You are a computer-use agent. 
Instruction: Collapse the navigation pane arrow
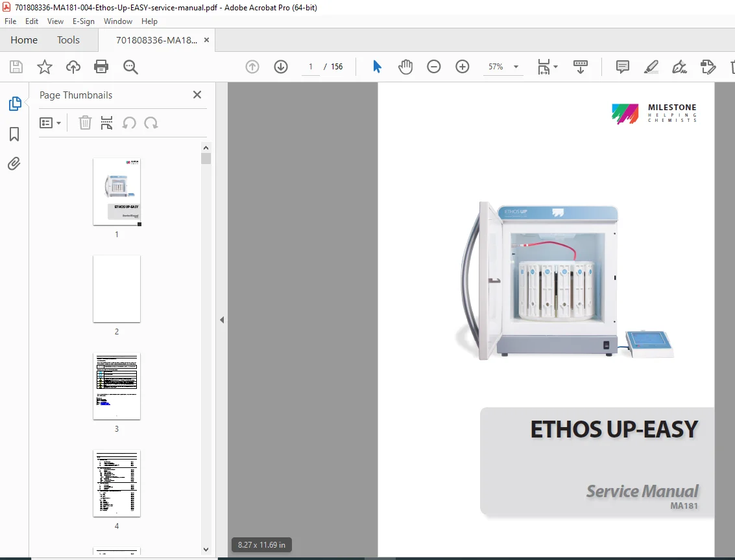(222, 320)
